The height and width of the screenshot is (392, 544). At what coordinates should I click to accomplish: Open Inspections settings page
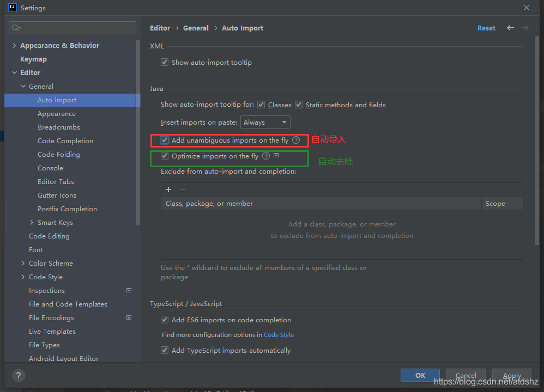coord(47,290)
